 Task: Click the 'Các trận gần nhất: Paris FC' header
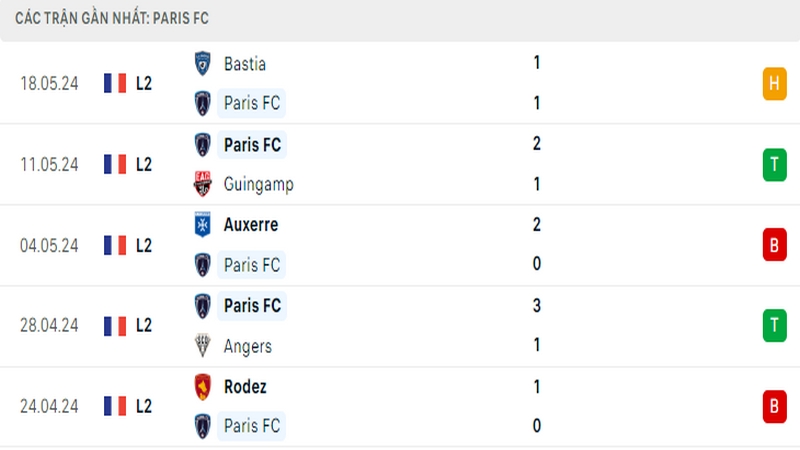(x=112, y=18)
